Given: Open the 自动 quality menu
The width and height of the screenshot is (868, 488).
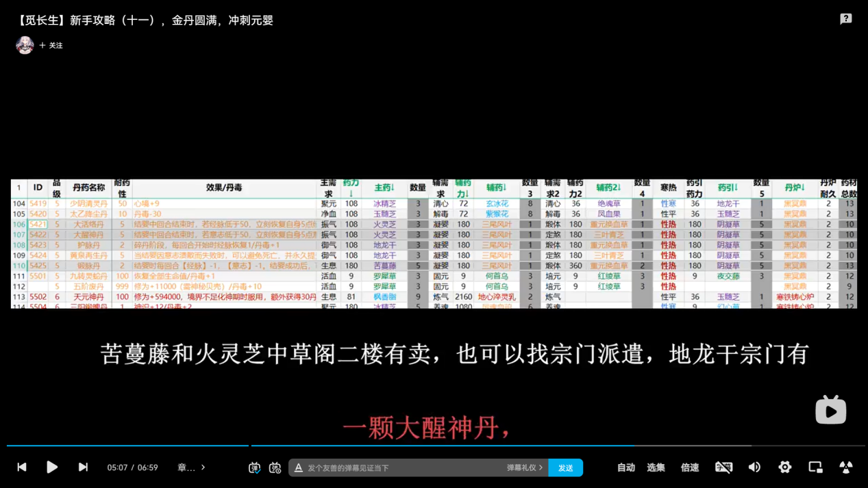Looking at the screenshot, I should (625, 467).
